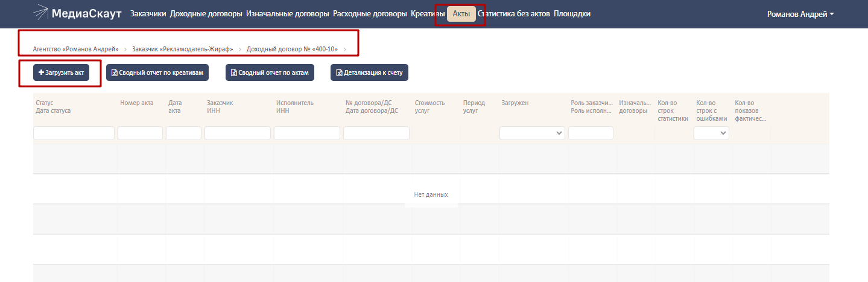868x282 pixels.
Task: Click Период услуг column header
Action: (x=474, y=107)
